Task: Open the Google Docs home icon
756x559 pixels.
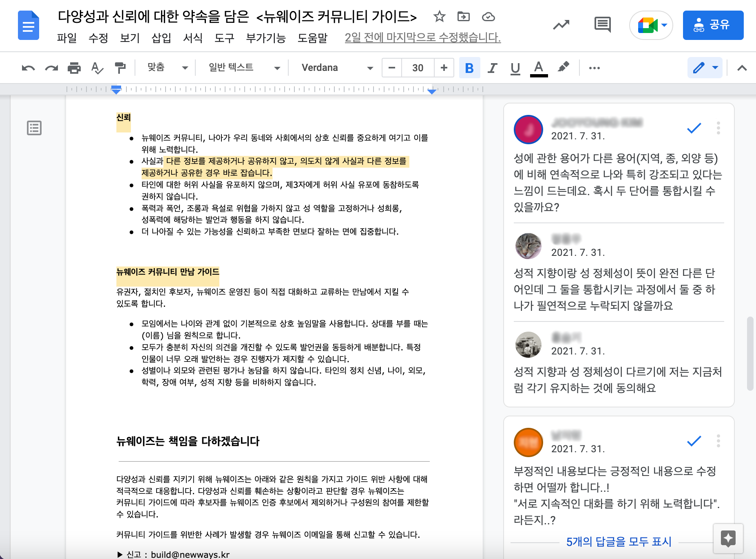Action: [x=29, y=26]
